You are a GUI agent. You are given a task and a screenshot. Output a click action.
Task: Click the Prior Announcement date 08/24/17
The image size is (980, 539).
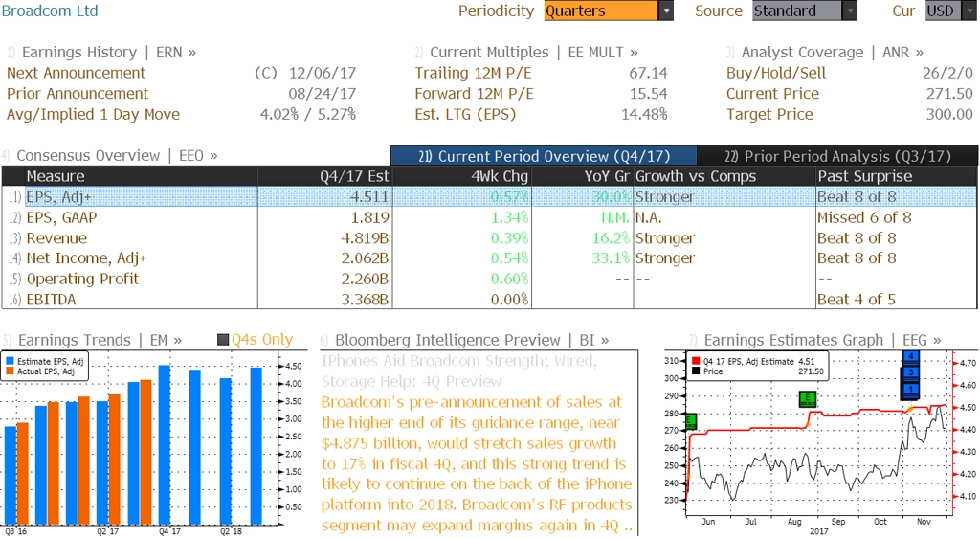[x=322, y=94]
